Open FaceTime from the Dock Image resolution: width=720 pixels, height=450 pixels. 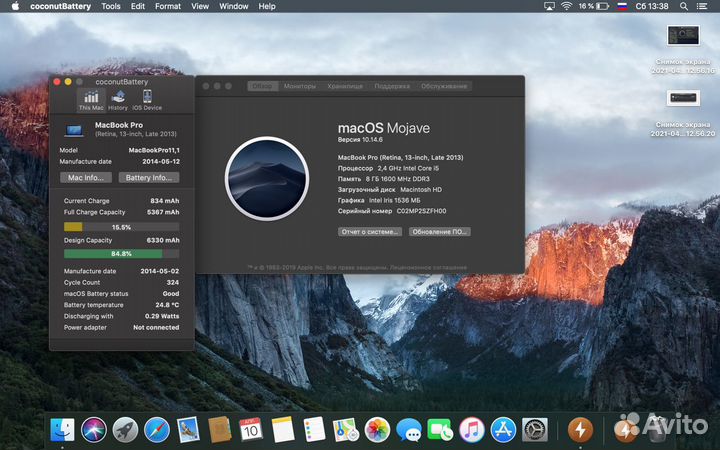(x=440, y=430)
